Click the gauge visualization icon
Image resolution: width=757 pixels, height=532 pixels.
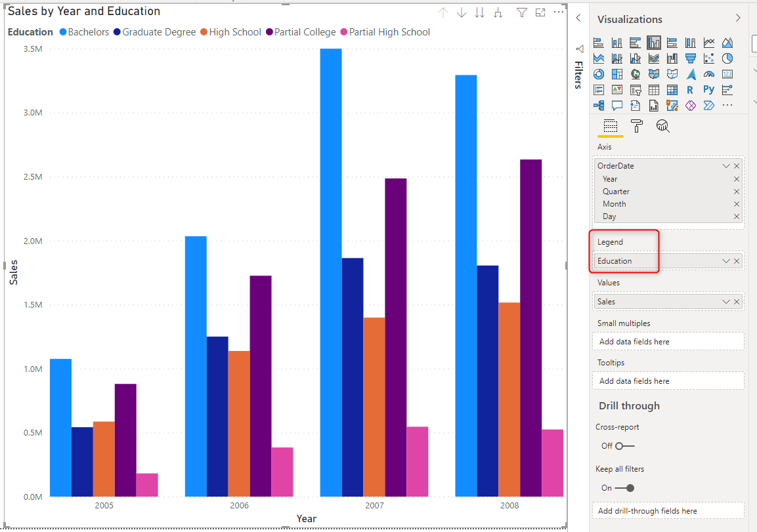[x=708, y=74]
